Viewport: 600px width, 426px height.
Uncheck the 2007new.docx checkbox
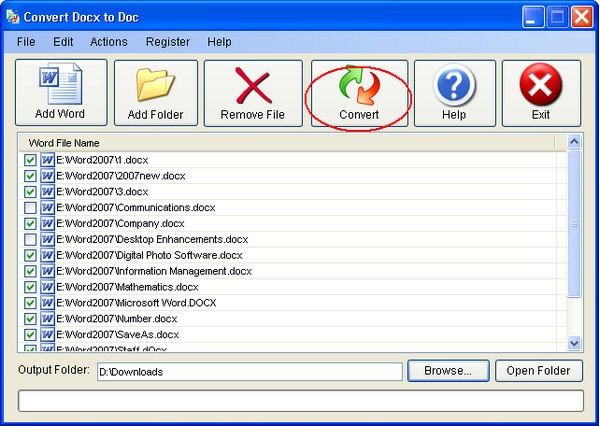tap(30, 176)
